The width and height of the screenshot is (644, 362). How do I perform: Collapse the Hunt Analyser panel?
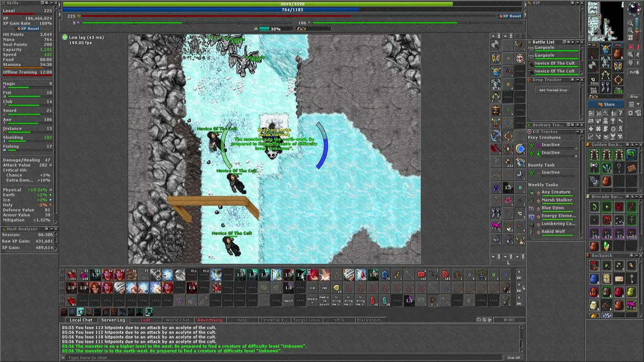click(51, 229)
